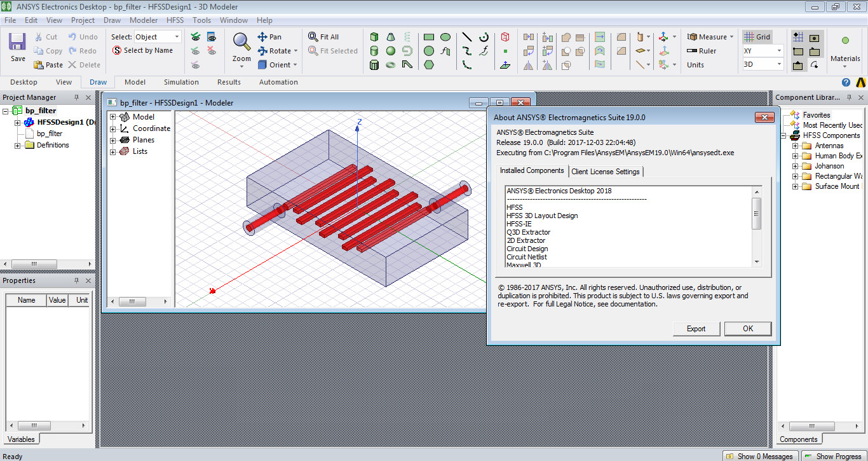
Task: Unite the selected objects
Action: click(566, 37)
